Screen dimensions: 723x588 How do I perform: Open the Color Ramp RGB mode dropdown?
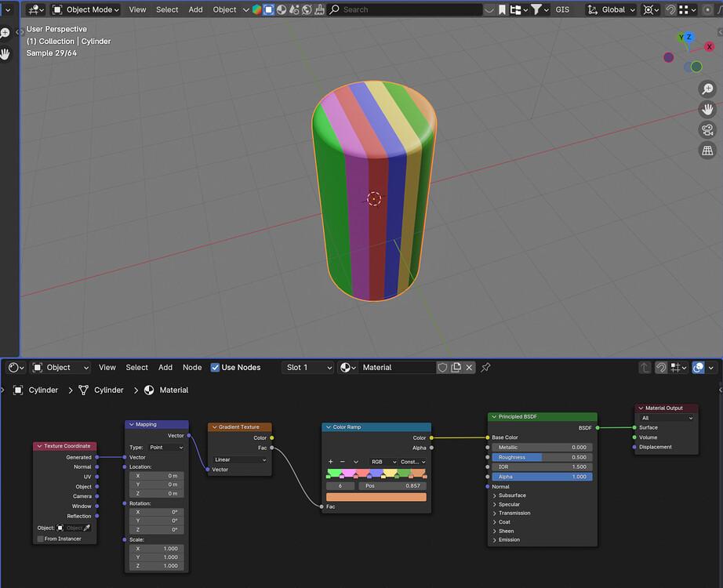click(383, 462)
